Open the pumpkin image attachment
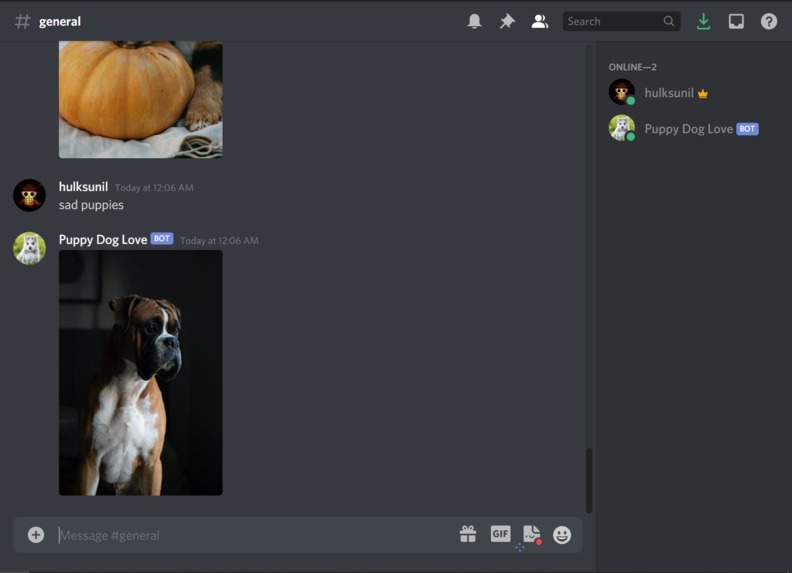Screen dimensions: 792x573 pos(140,100)
